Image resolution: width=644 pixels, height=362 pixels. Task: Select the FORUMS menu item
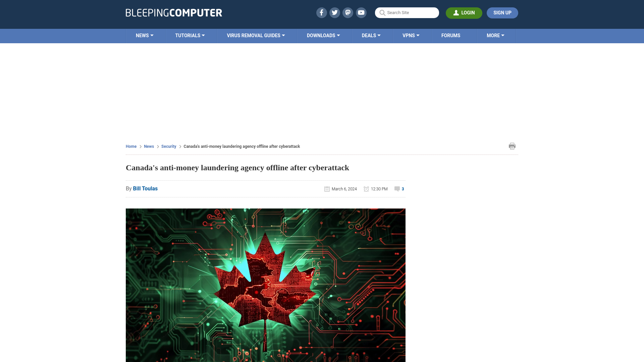pyautogui.click(x=451, y=35)
